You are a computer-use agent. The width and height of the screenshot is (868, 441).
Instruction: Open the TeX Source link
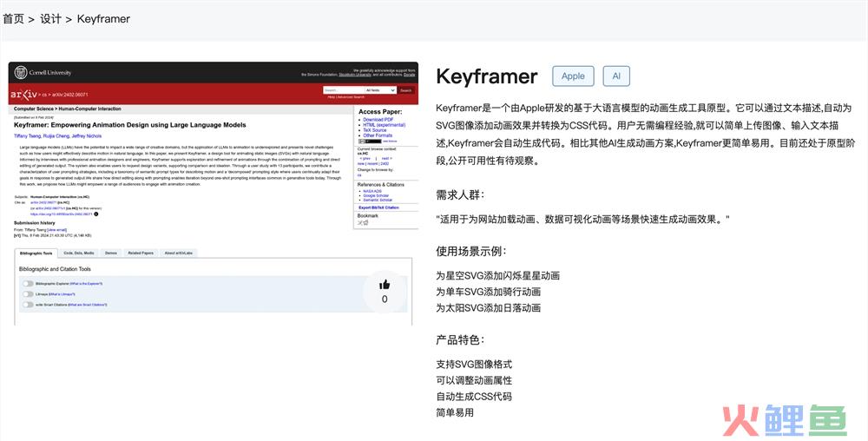point(375,130)
